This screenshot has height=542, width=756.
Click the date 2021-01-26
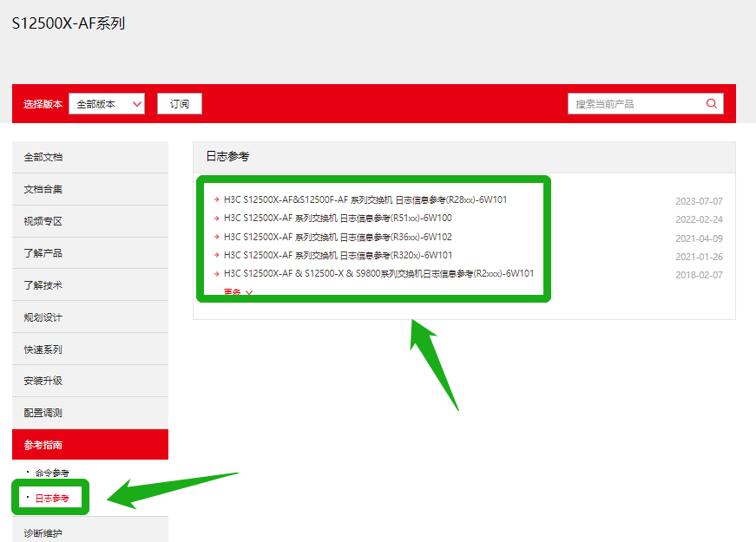[x=699, y=257]
